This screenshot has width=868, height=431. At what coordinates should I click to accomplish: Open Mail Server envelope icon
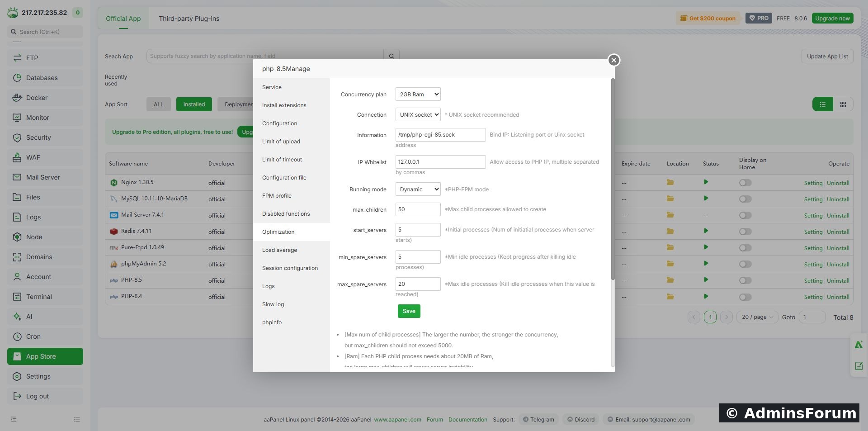click(x=17, y=177)
